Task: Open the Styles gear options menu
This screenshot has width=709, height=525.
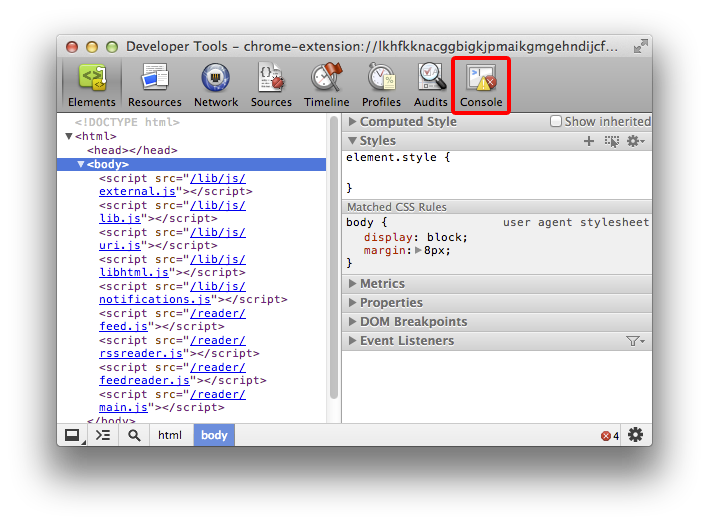Action: (635, 142)
